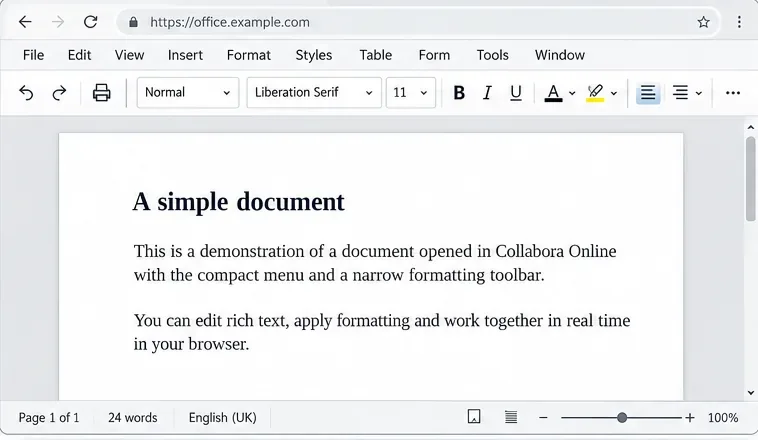Viewport: 758px width, 440px height.
Task: Click the Page 1 of 1 status
Action: point(49,417)
